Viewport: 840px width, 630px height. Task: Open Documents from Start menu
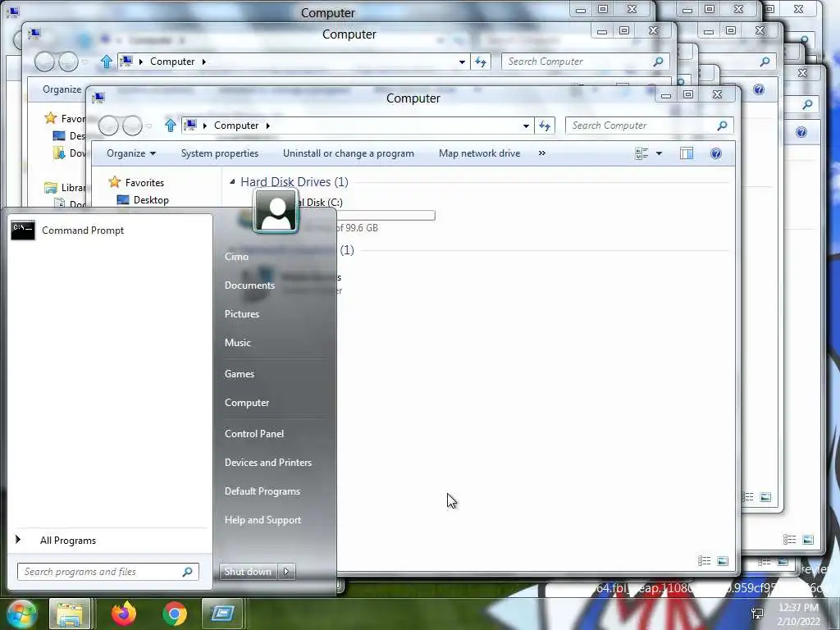(249, 285)
